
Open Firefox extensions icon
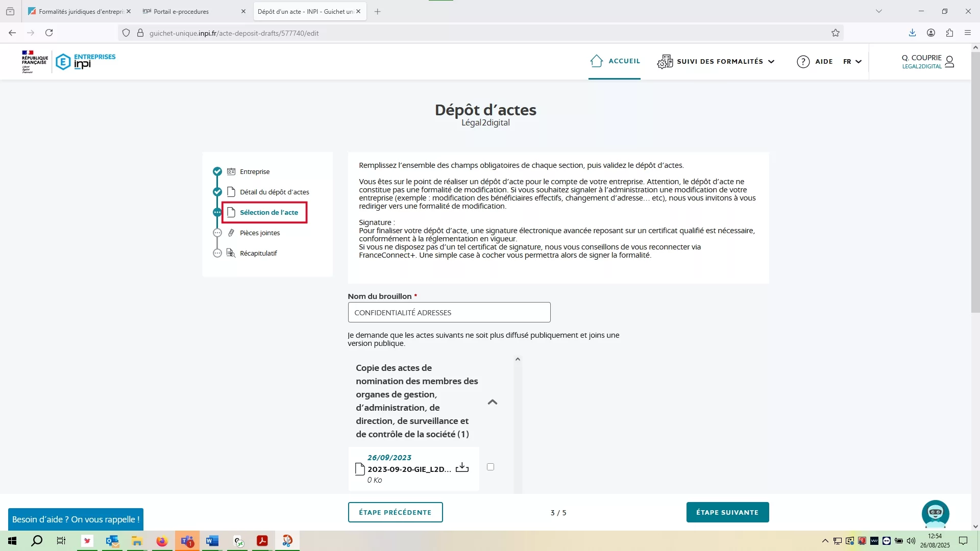pos(949,33)
